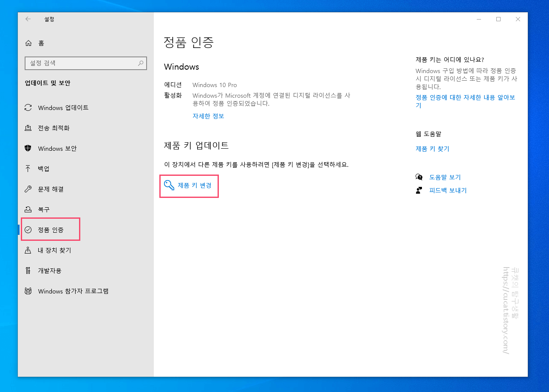Minimize the Settings window
This screenshot has height=392, width=549.
tap(479, 19)
